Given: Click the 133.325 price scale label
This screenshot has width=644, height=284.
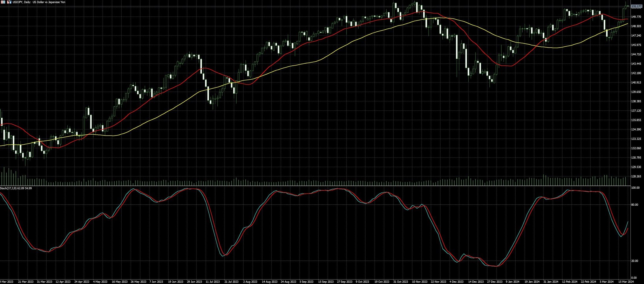Looking at the screenshot, I should click(x=636, y=139).
